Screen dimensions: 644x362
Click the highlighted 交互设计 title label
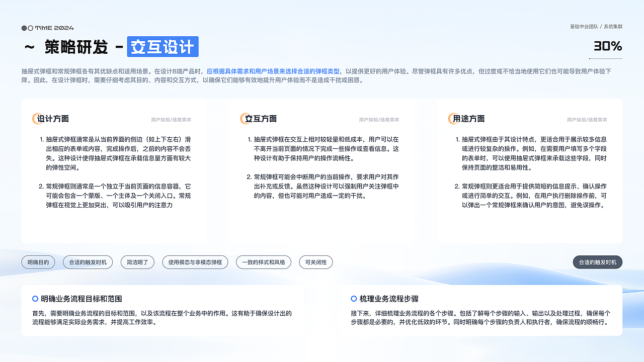(x=163, y=47)
